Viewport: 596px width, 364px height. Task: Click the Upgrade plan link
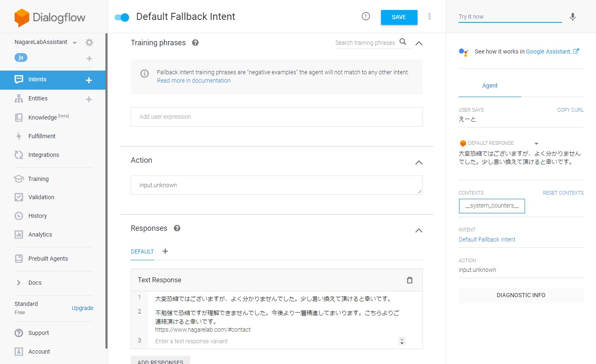pos(82,308)
